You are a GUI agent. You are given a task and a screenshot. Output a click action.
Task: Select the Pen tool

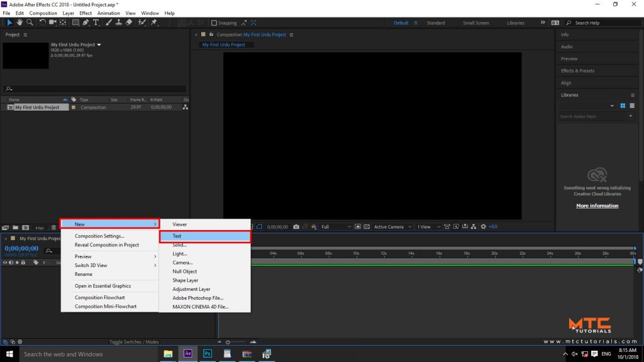86,23
